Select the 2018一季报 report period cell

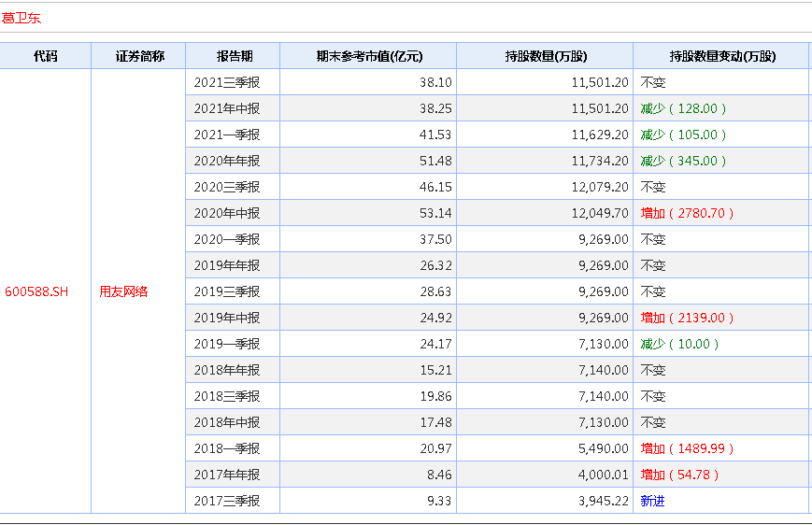(x=226, y=448)
